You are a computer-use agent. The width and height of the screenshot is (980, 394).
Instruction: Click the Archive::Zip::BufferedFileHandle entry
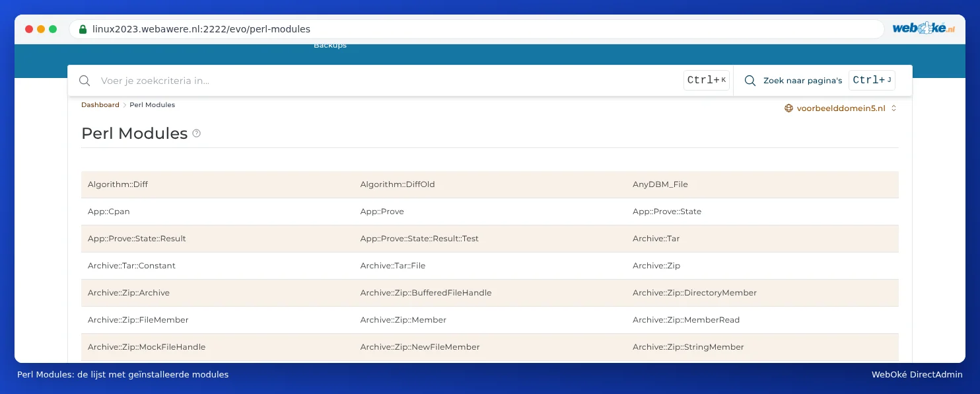point(426,293)
